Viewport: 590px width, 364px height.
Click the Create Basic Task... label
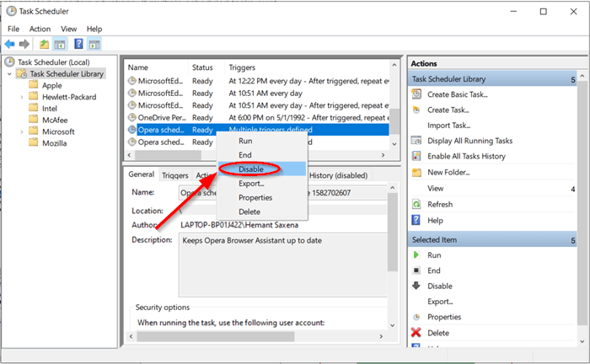[457, 94]
